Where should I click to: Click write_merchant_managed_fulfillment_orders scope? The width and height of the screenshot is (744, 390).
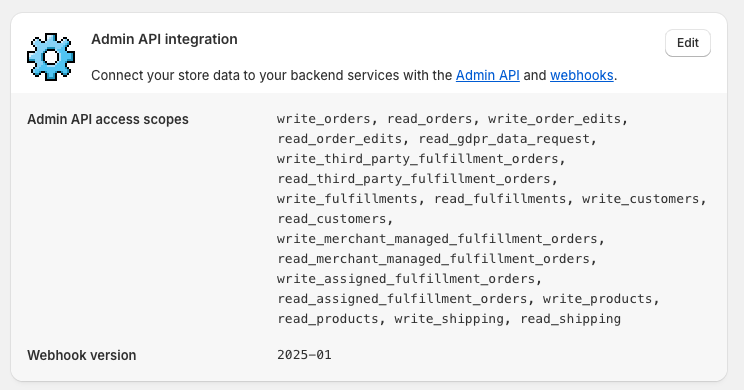[x=437, y=238]
